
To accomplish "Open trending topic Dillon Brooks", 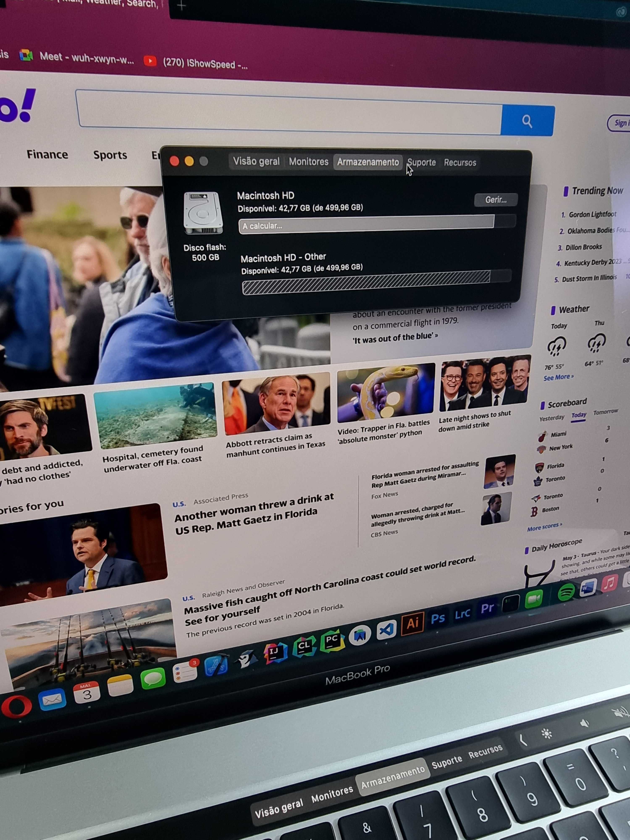I will pyautogui.click(x=584, y=247).
